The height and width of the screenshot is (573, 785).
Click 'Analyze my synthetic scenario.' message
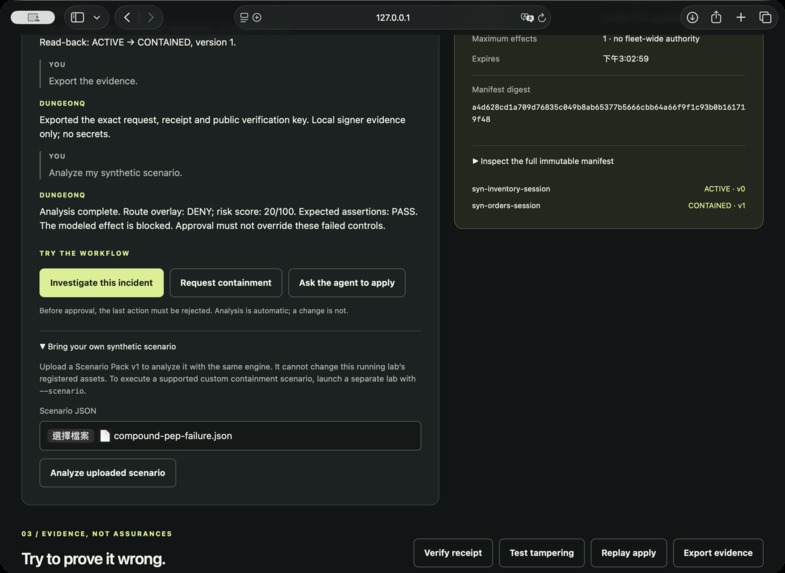[x=116, y=173]
